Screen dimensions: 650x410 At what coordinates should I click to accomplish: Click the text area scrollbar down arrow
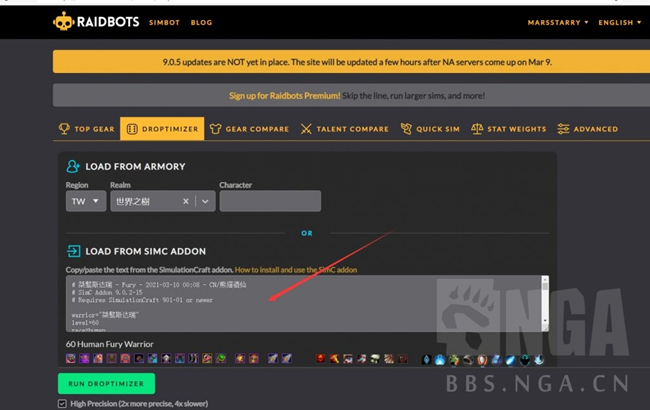[545, 321]
